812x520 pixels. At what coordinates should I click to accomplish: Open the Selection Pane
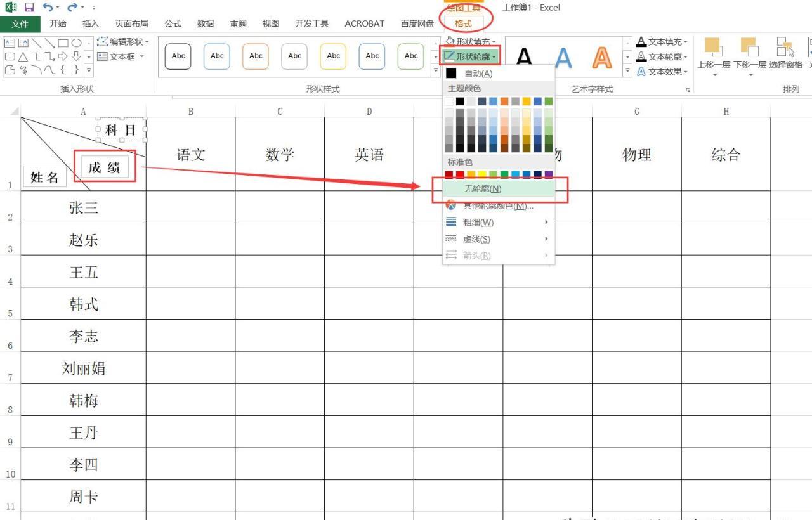[x=785, y=53]
